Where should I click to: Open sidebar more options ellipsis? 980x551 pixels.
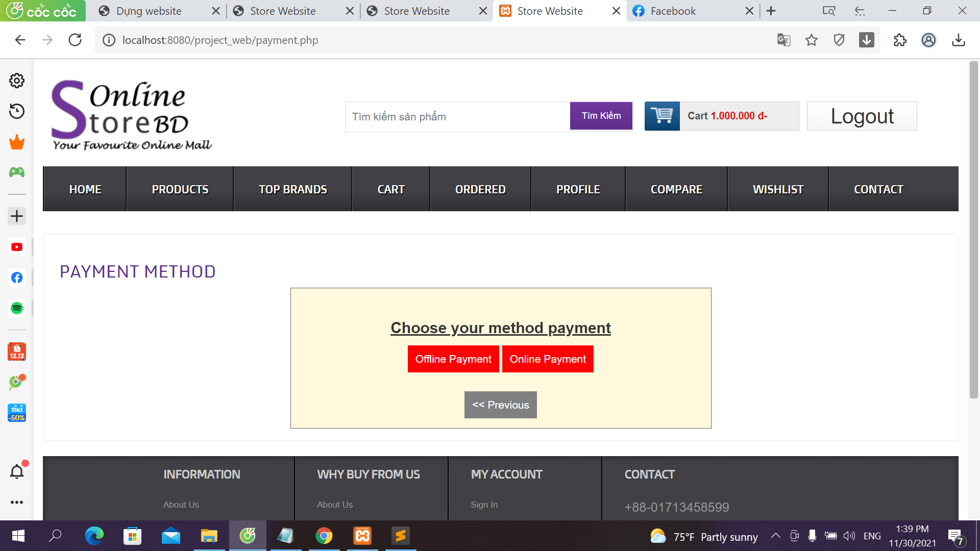pyautogui.click(x=17, y=502)
